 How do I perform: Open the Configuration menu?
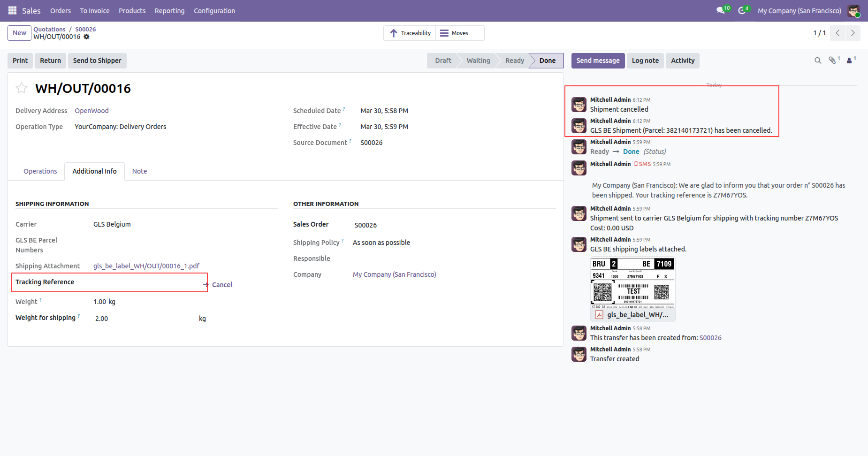pos(214,11)
